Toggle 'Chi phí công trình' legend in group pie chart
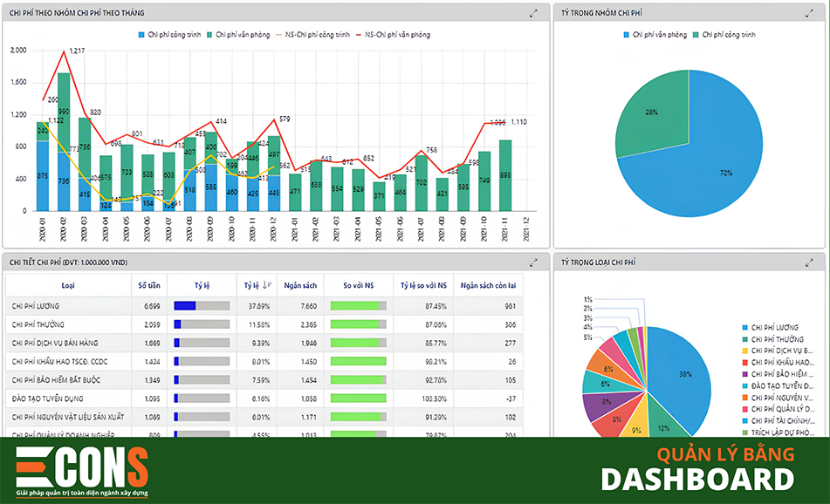This screenshot has height=504, width=830. [x=724, y=35]
